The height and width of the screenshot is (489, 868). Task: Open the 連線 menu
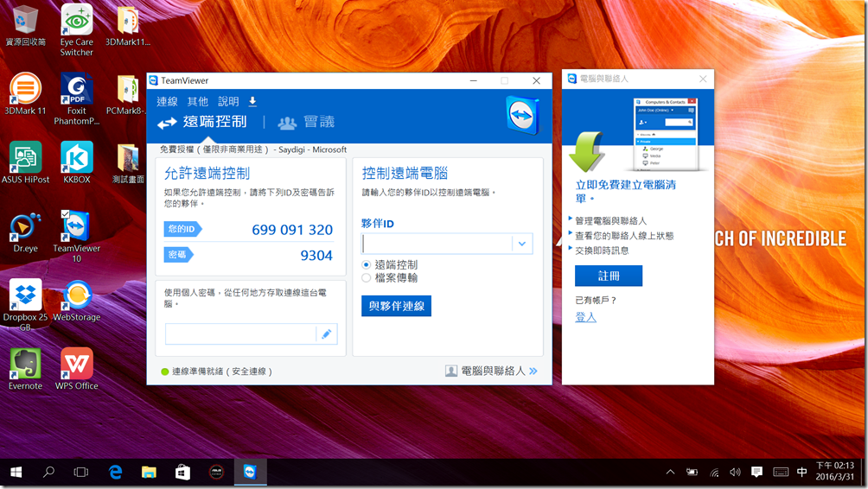coord(167,101)
